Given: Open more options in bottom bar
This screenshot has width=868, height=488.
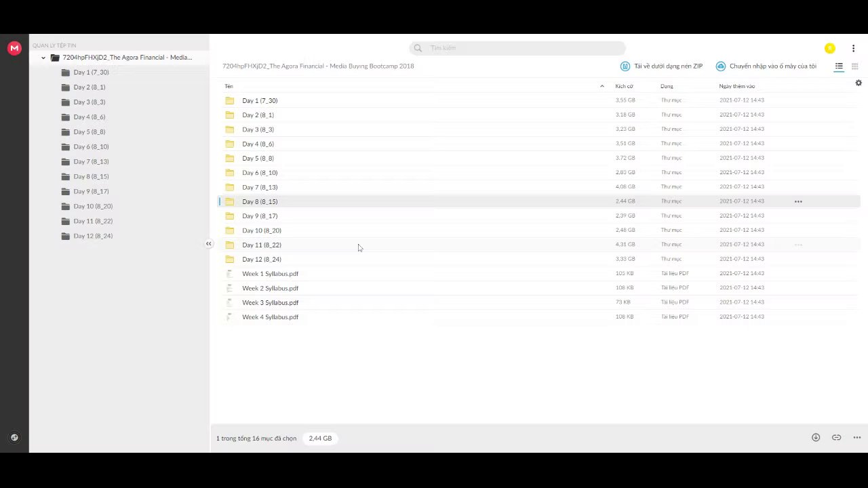Looking at the screenshot, I should [x=857, y=438].
